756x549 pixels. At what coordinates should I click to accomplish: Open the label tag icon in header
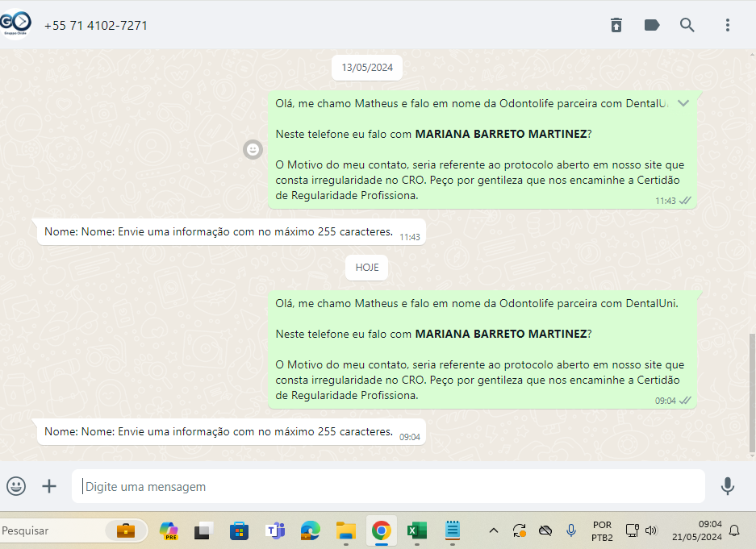652,25
